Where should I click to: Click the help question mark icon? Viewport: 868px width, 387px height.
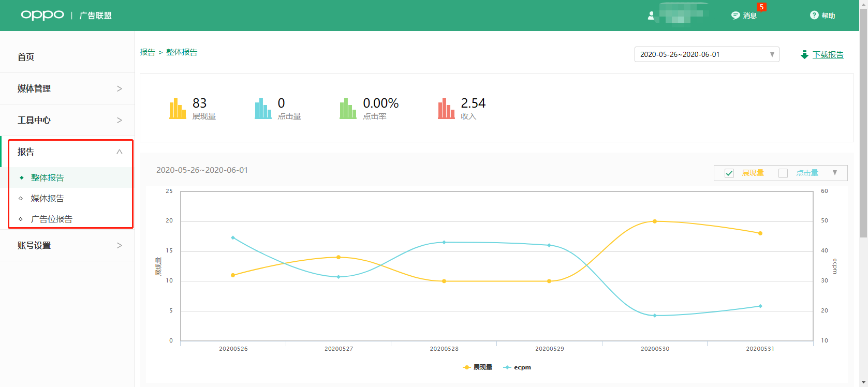[814, 16]
